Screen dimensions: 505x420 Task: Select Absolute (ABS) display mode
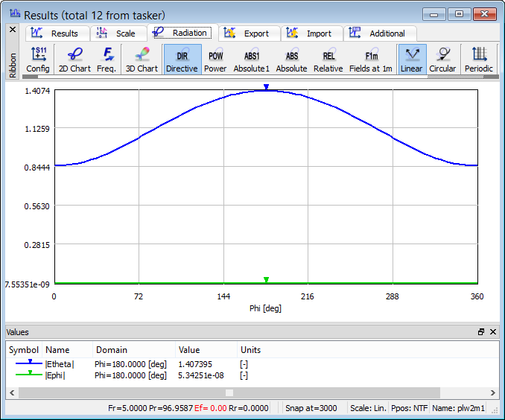pos(291,60)
